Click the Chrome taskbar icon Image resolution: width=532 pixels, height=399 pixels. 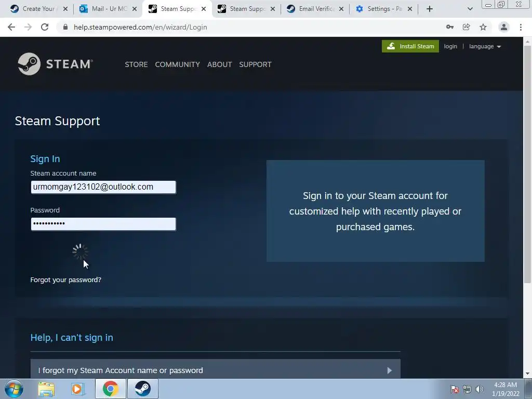tap(111, 389)
